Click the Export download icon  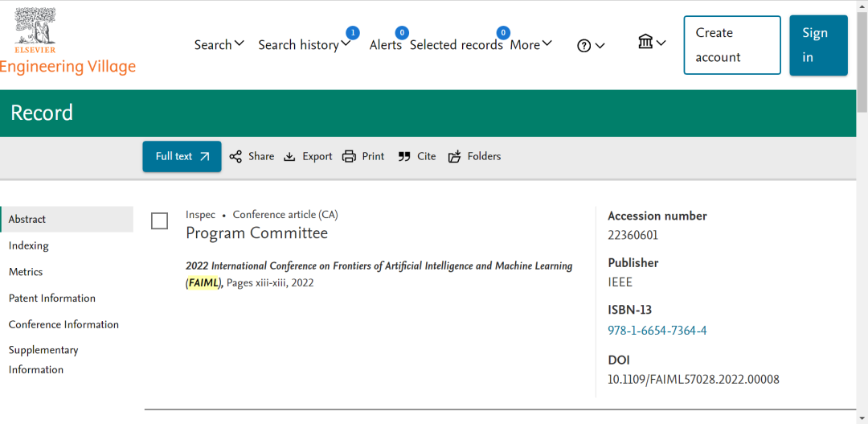(289, 157)
